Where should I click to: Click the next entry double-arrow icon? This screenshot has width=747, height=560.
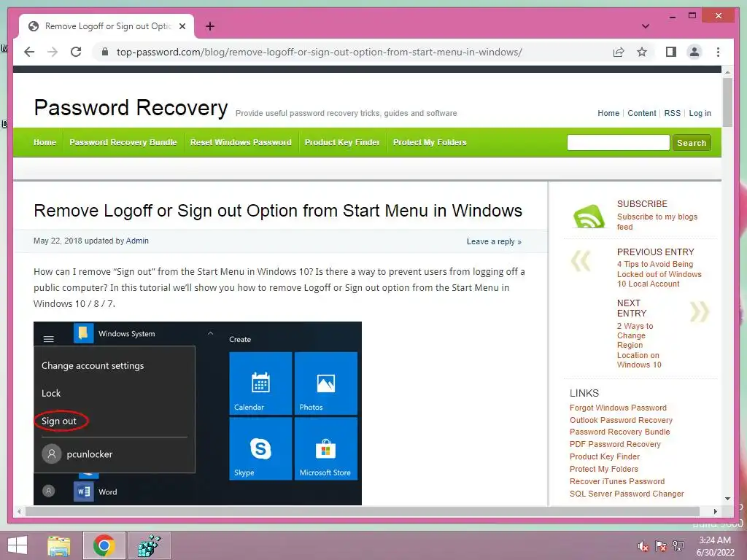(x=700, y=312)
